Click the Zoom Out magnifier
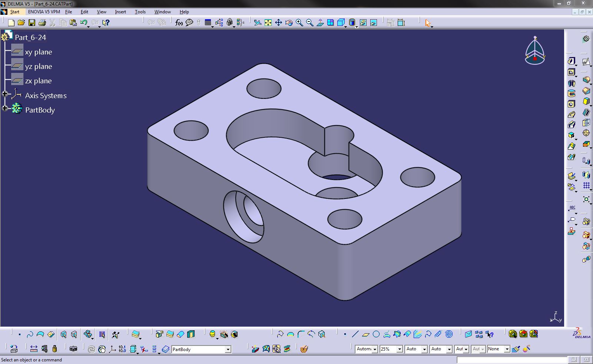Image resolution: width=593 pixels, height=364 pixels. pos(309,23)
